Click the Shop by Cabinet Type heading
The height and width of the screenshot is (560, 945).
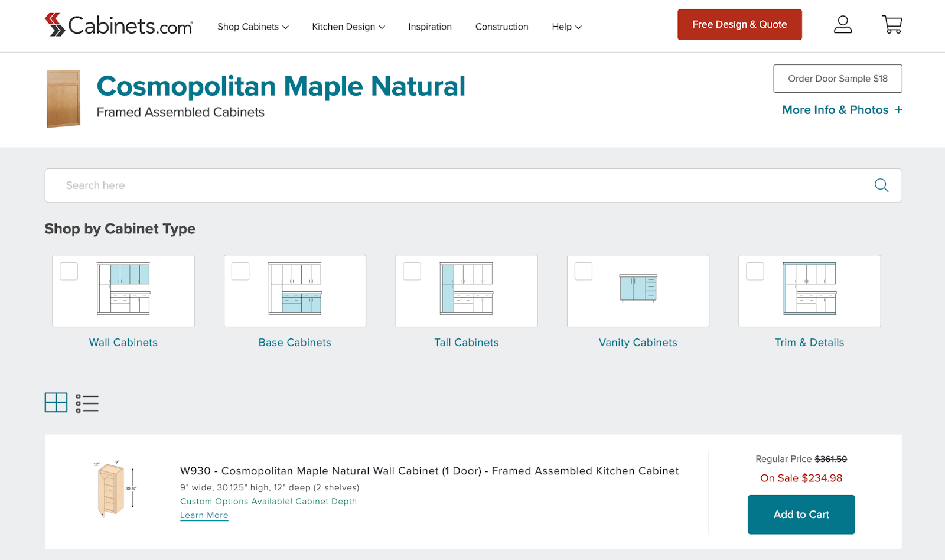pyautogui.click(x=120, y=229)
